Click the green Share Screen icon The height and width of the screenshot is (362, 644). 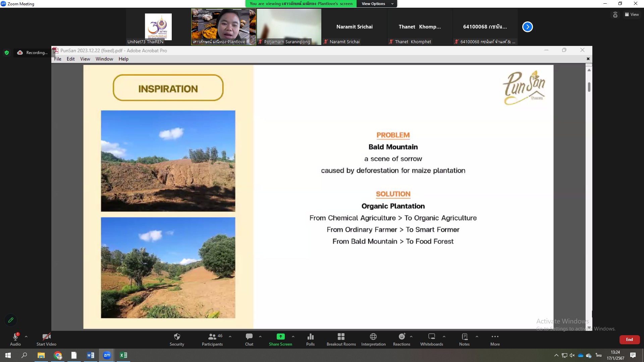tap(280, 337)
